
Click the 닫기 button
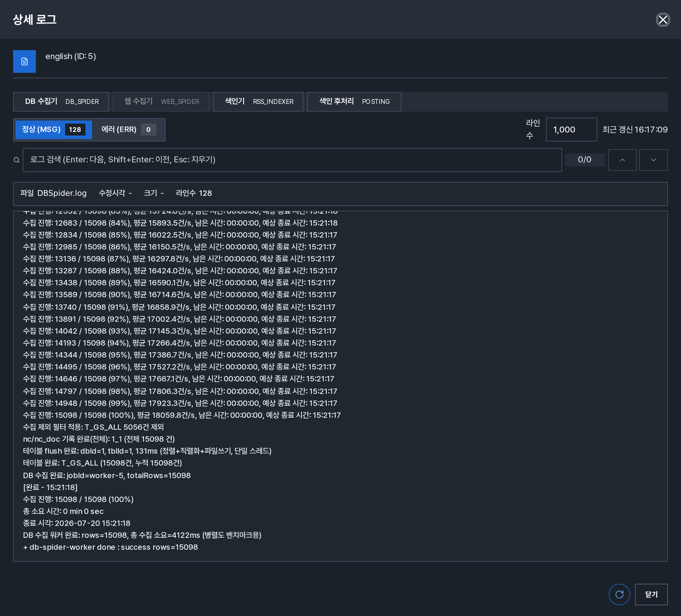651,595
